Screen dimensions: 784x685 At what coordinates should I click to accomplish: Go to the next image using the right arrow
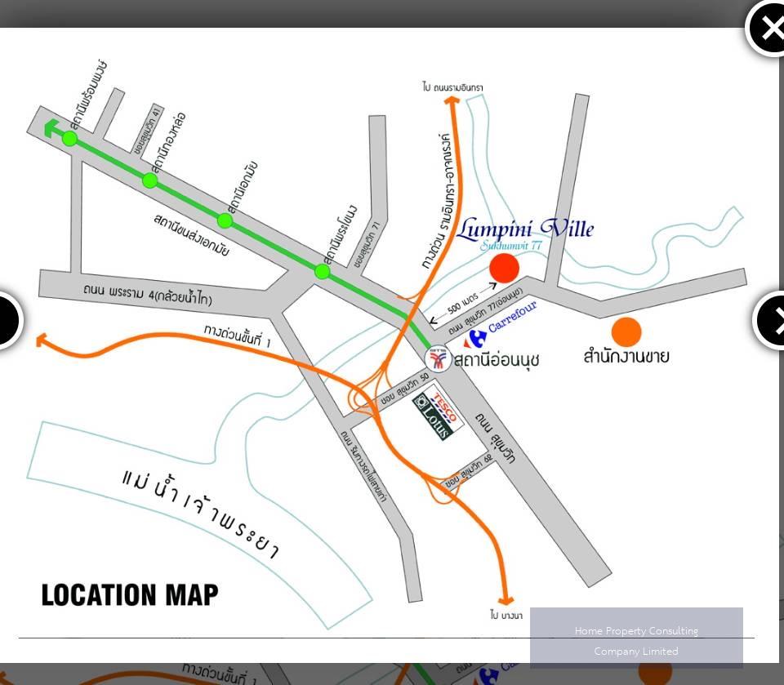(769, 320)
